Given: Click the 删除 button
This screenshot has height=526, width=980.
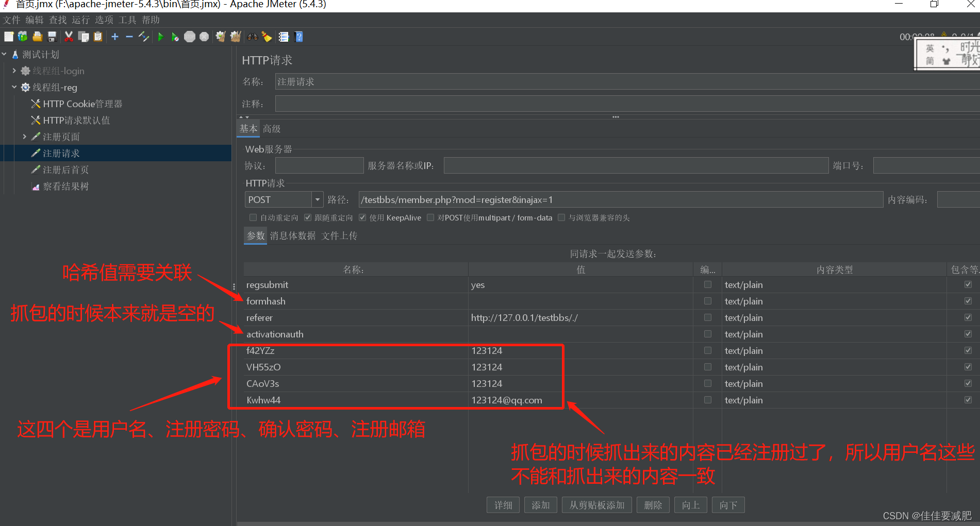Looking at the screenshot, I should point(653,505).
